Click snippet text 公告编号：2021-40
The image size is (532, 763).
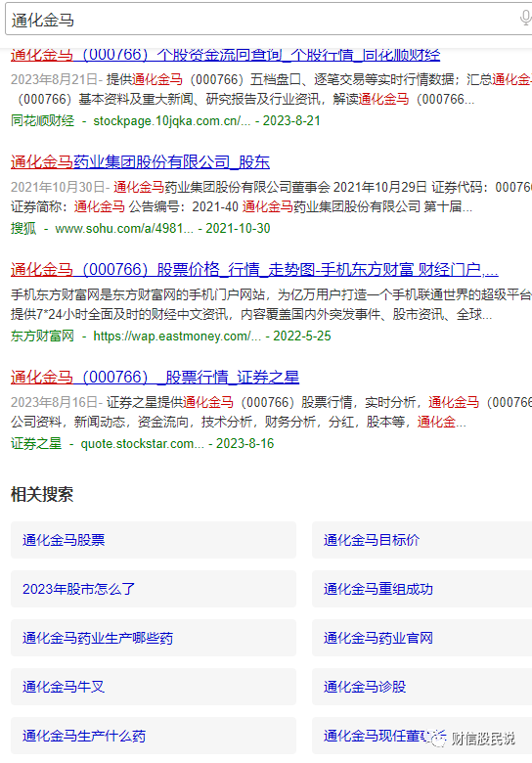point(183,206)
